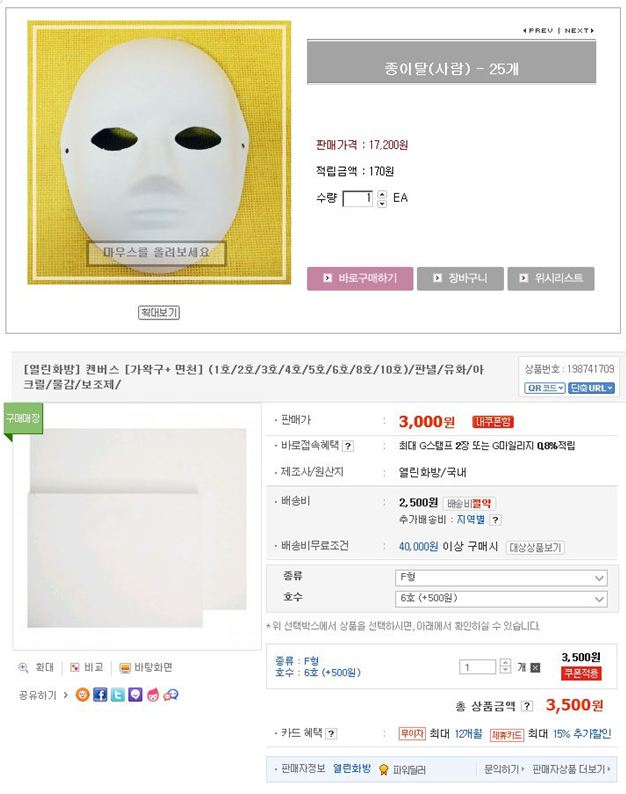The width and height of the screenshot is (626, 794).
Task: Click 확대보기 under mask image
Action: click(x=159, y=312)
